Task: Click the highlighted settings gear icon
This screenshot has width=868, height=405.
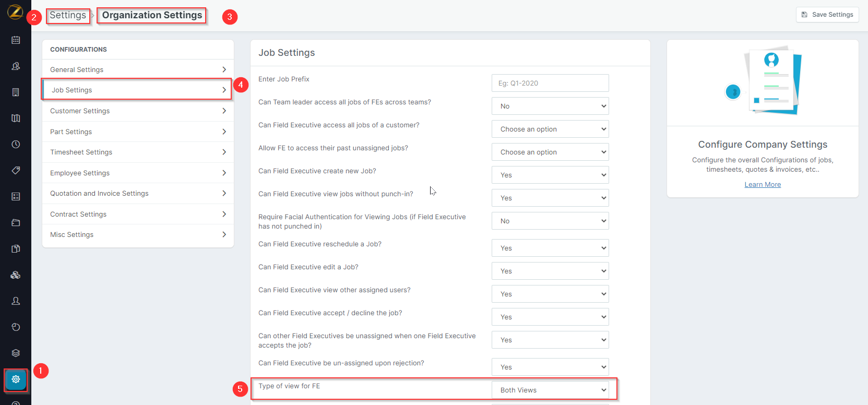Action: 16,379
